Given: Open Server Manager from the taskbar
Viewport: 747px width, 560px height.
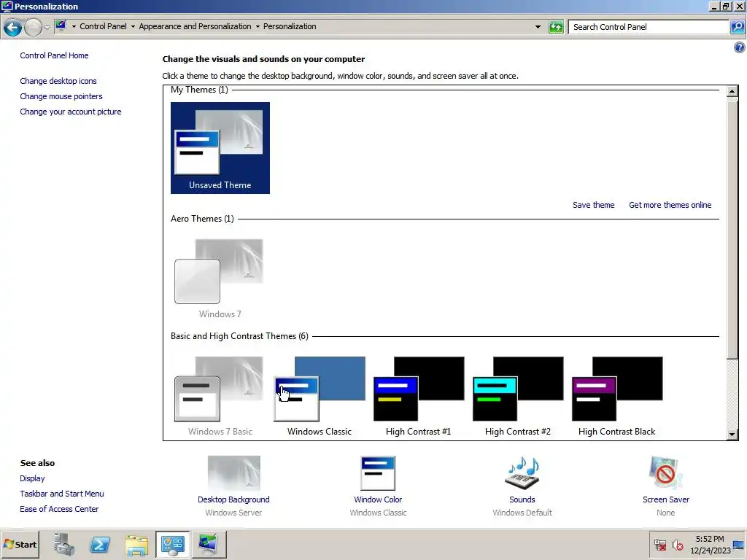Looking at the screenshot, I should pos(64,544).
